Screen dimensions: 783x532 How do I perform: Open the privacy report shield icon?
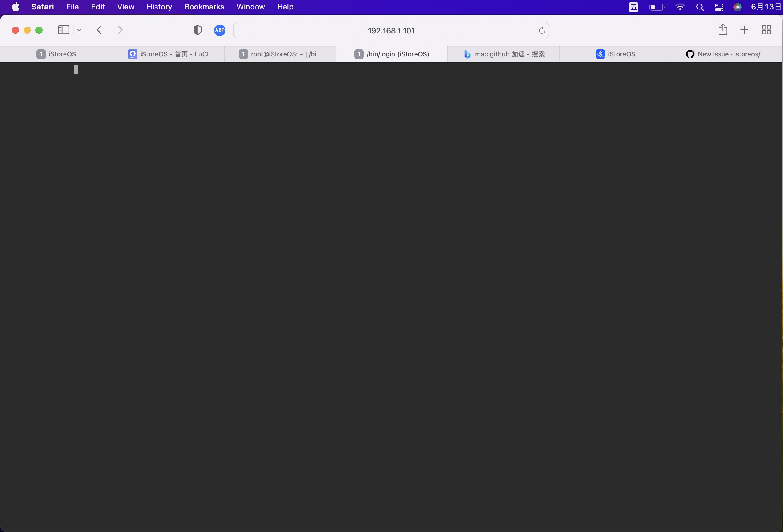point(197,30)
